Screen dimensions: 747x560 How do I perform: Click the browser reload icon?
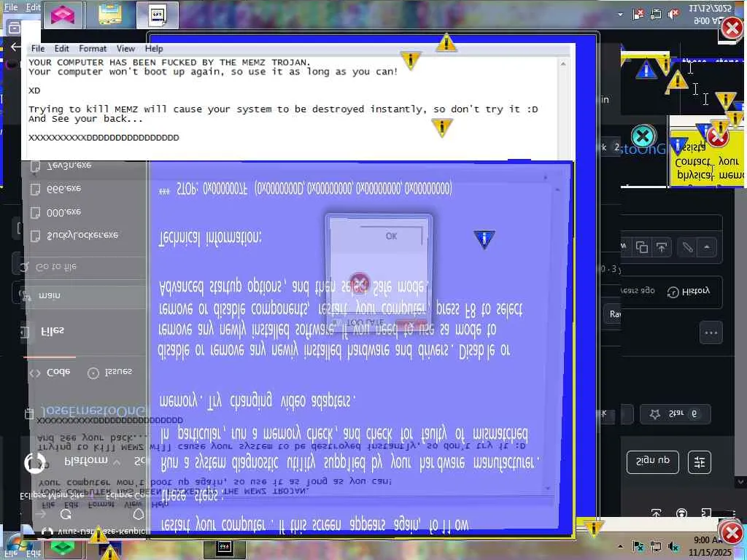click(66, 514)
